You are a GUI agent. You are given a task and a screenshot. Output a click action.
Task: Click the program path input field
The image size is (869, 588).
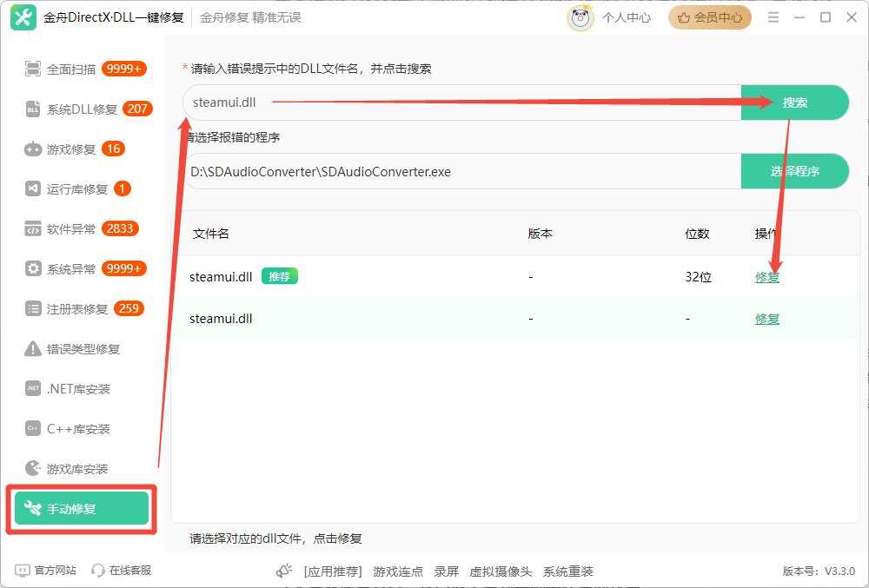tap(462, 171)
